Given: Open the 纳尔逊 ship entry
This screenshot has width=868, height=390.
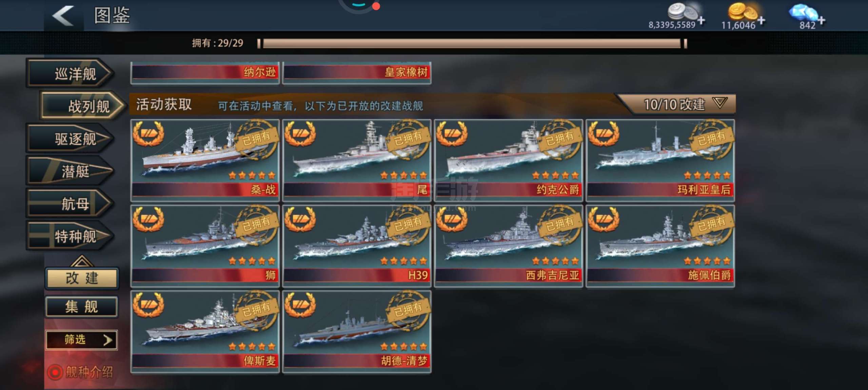Looking at the screenshot, I should (x=205, y=73).
